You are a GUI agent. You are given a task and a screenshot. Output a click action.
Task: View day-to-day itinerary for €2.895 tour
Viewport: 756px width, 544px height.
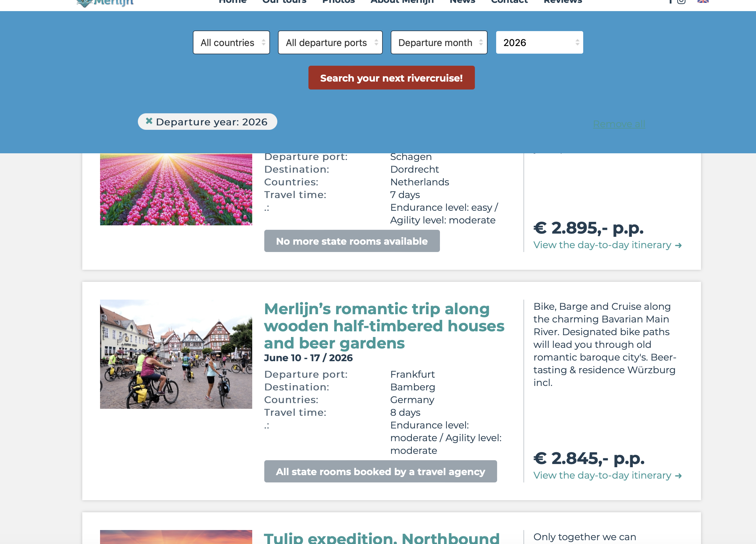607,245
